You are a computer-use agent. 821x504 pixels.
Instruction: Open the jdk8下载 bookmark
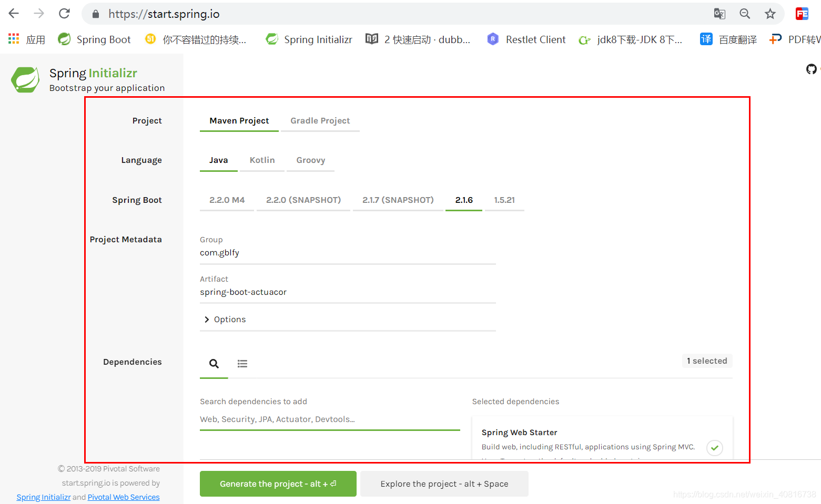tap(630, 39)
